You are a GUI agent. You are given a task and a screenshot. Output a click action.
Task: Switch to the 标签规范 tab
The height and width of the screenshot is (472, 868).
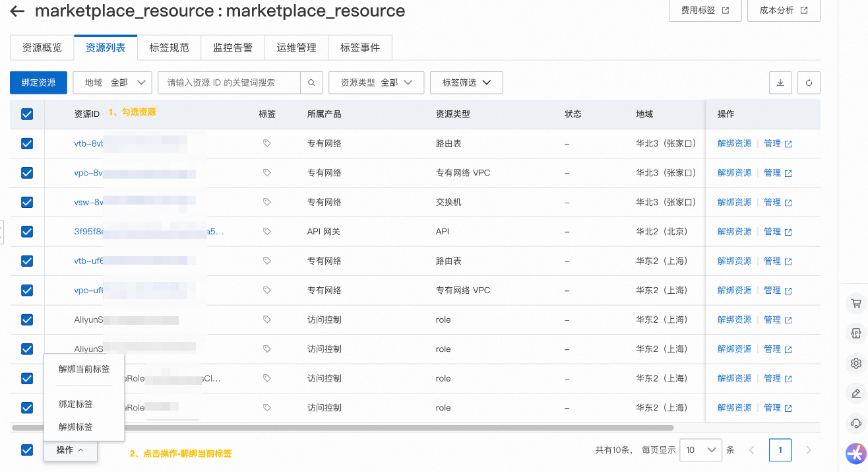169,48
